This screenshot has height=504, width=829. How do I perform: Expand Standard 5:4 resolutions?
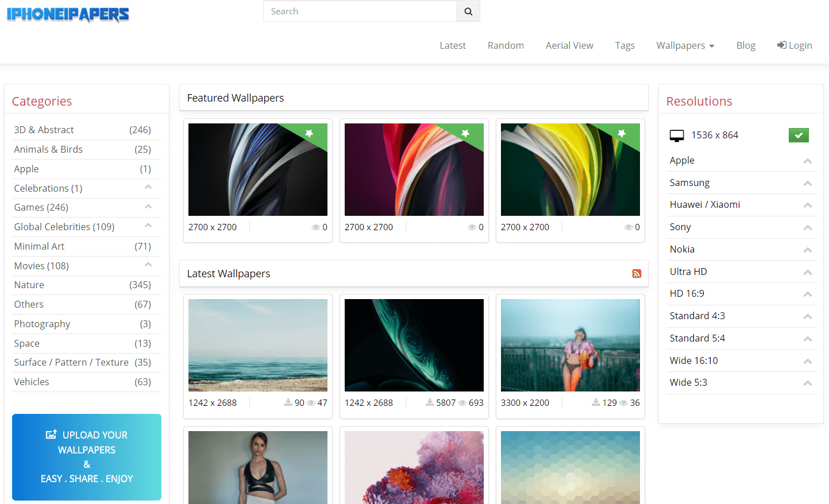pyautogui.click(x=808, y=339)
